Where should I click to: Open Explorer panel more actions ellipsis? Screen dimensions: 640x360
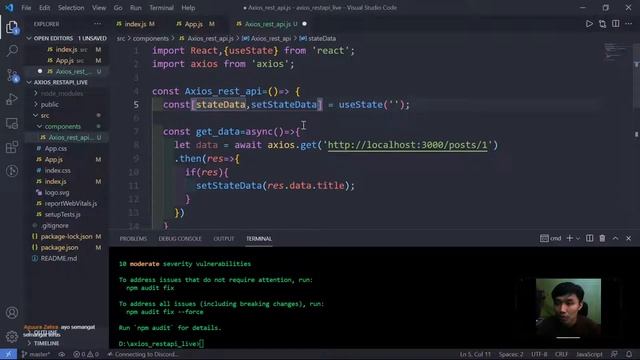tap(97, 24)
